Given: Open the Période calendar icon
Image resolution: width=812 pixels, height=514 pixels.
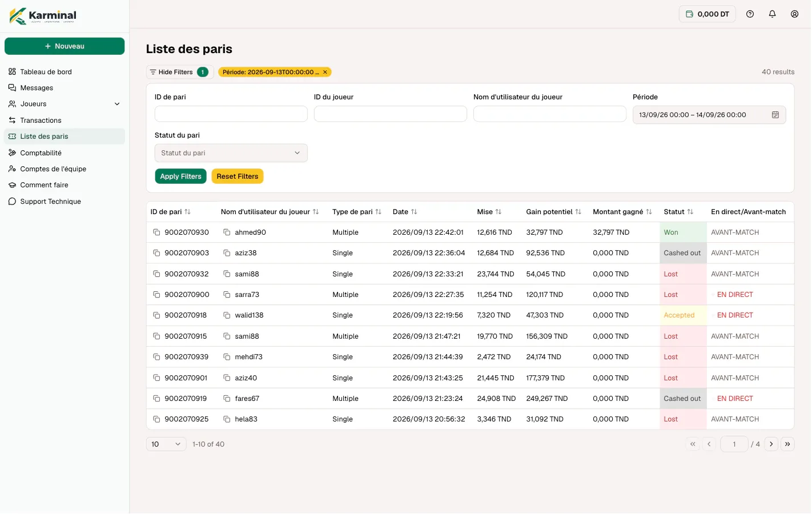Looking at the screenshot, I should (775, 115).
